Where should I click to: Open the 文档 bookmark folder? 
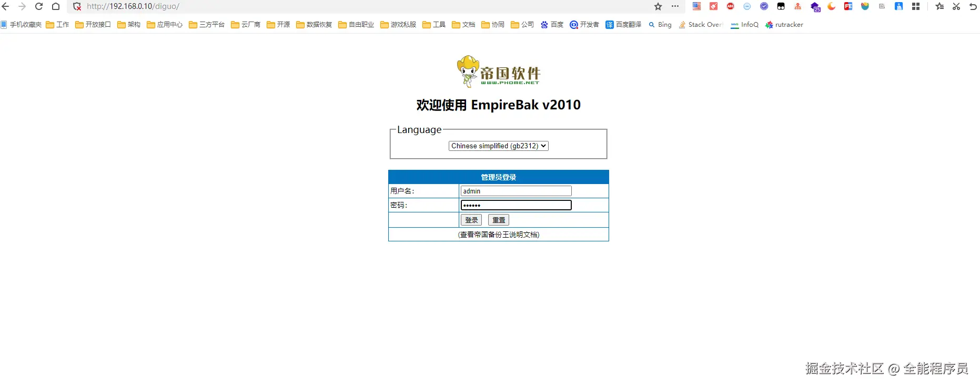click(x=463, y=25)
